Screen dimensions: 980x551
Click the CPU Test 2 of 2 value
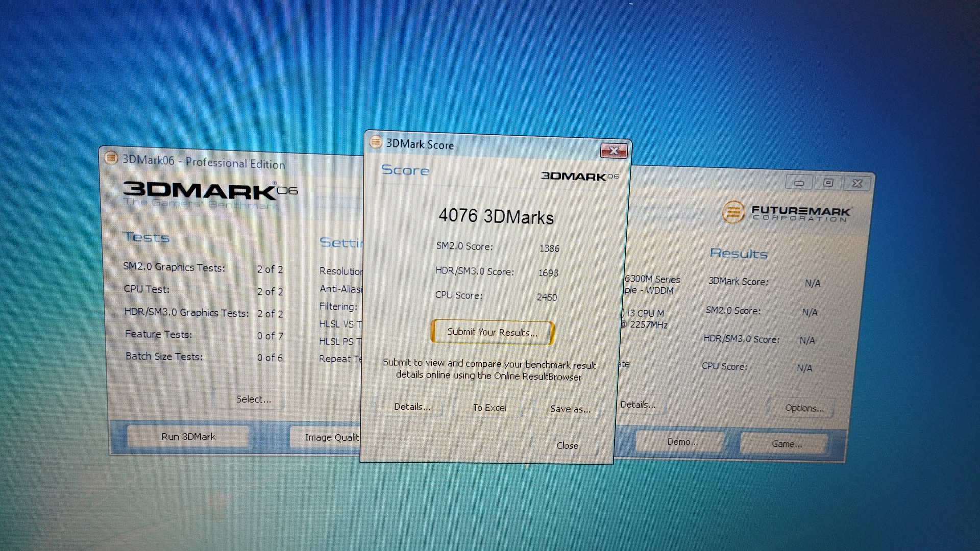(270, 291)
